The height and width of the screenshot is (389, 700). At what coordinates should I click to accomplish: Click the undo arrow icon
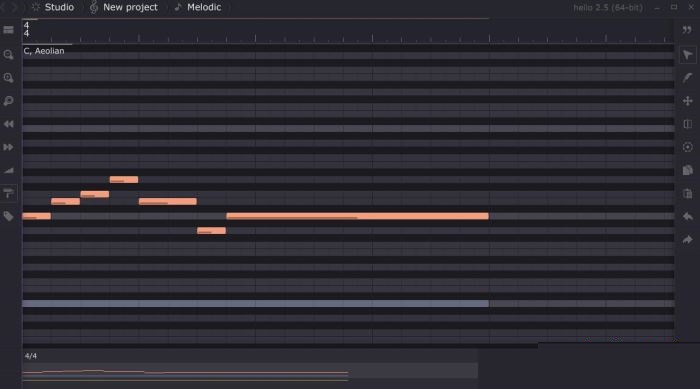(x=688, y=217)
